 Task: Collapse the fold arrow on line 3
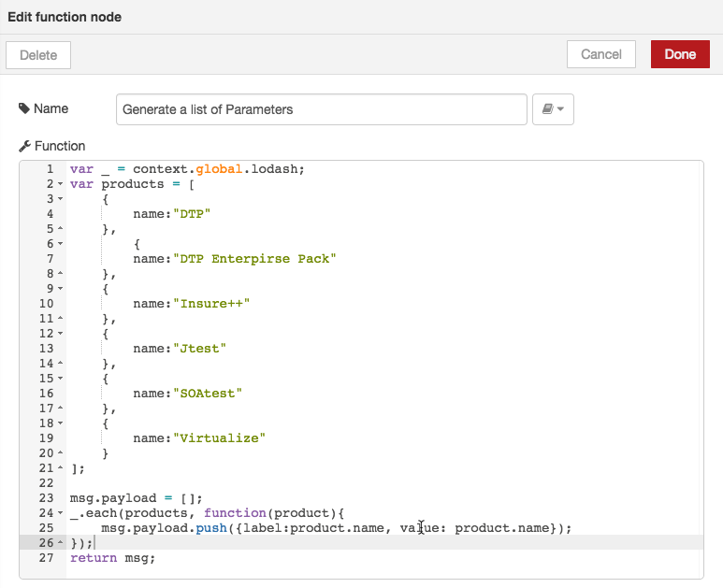(x=61, y=199)
